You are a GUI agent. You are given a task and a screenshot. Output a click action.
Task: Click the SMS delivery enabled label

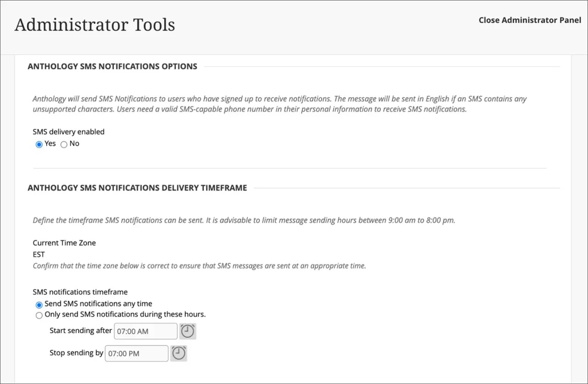tap(68, 132)
